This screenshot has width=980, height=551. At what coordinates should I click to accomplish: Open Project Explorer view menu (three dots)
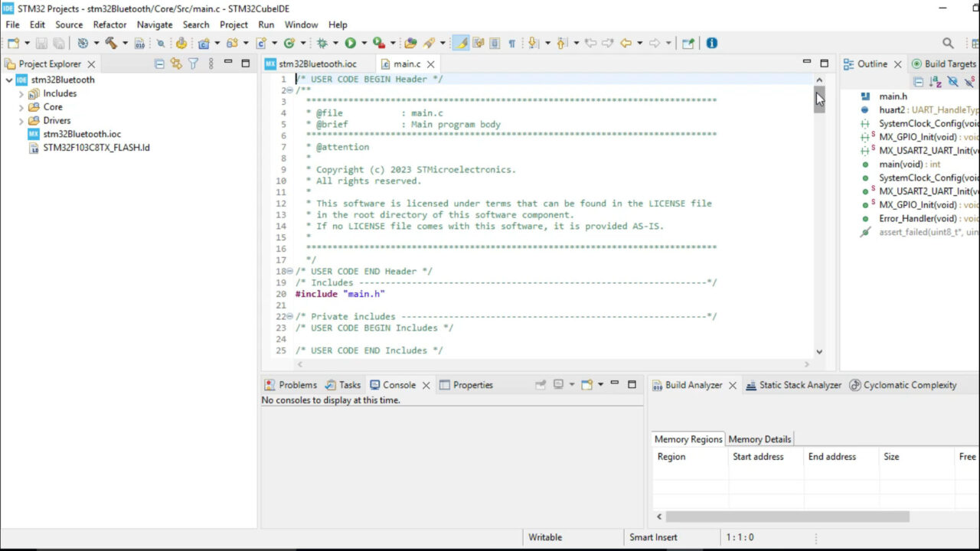(x=211, y=64)
